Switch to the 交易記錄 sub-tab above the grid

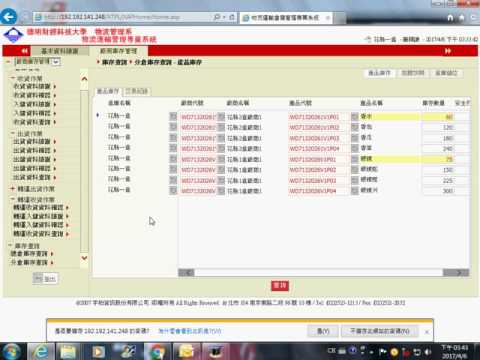[x=137, y=91]
